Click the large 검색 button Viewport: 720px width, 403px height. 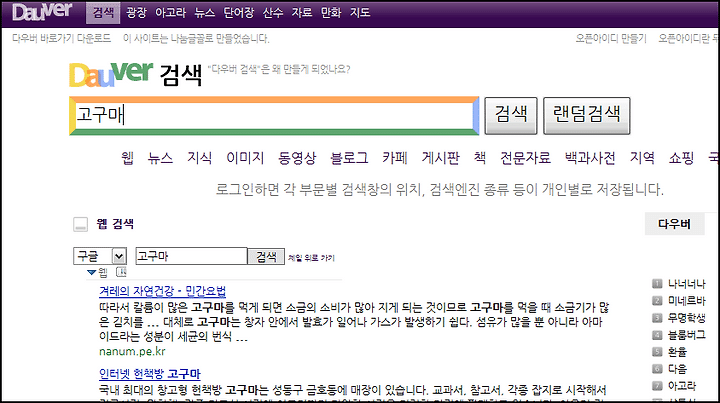pyautogui.click(x=511, y=115)
